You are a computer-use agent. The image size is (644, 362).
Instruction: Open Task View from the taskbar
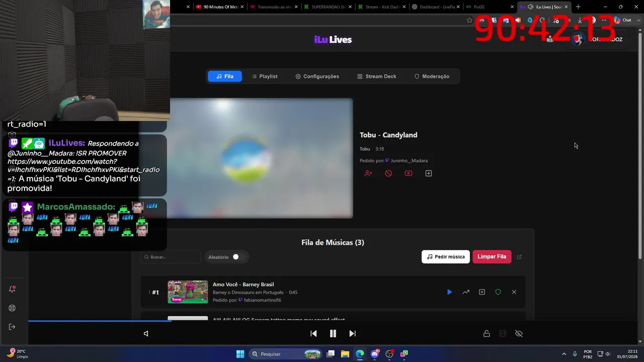331,354
